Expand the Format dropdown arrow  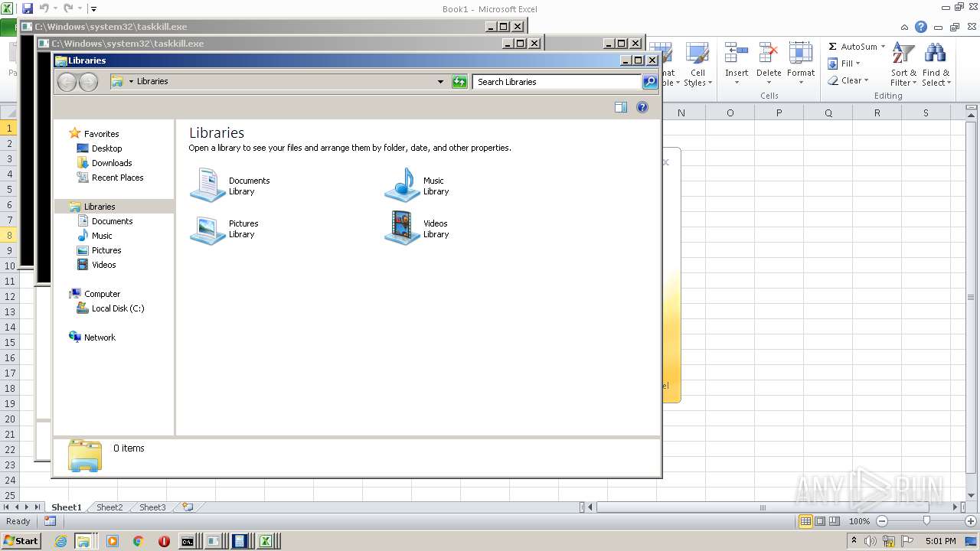pyautogui.click(x=800, y=83)
